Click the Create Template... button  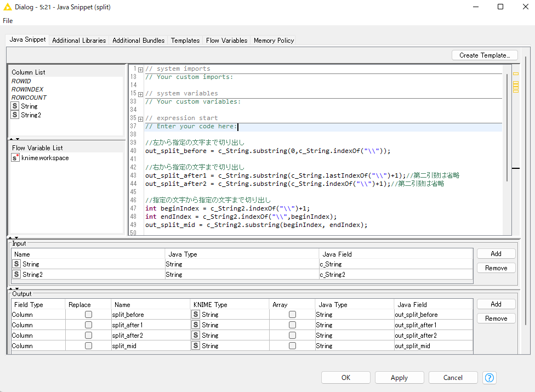(485, 55)
